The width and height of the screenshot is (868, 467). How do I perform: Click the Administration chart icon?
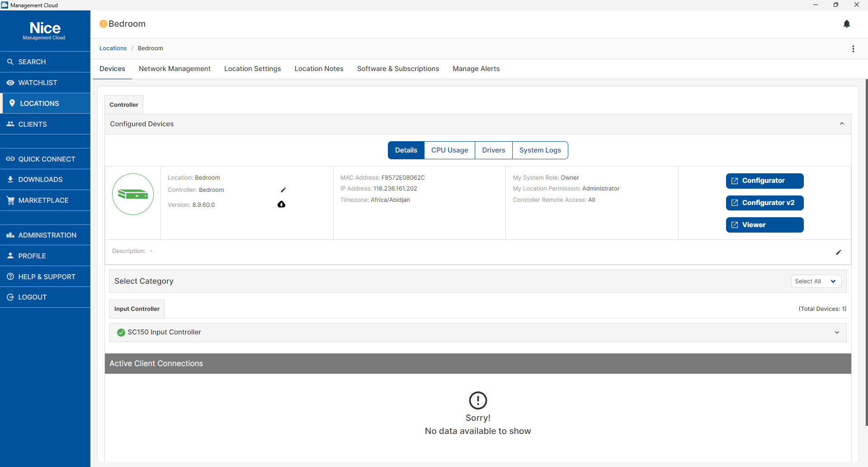[x=10, y=235]
